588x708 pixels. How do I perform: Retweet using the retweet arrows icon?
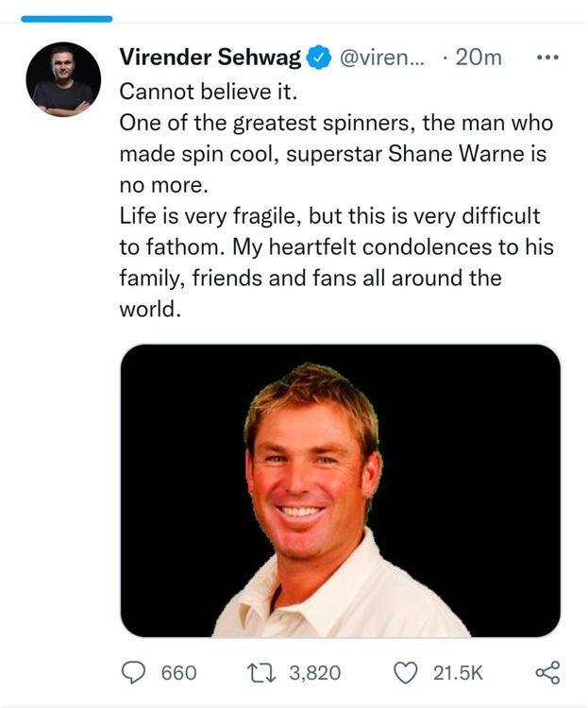pyautogui.click(x=260, y=672)
